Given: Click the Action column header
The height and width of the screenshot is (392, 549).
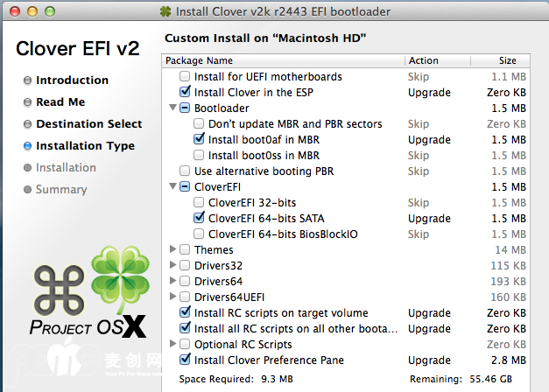Looking at the screenshot, I should 424,61.
